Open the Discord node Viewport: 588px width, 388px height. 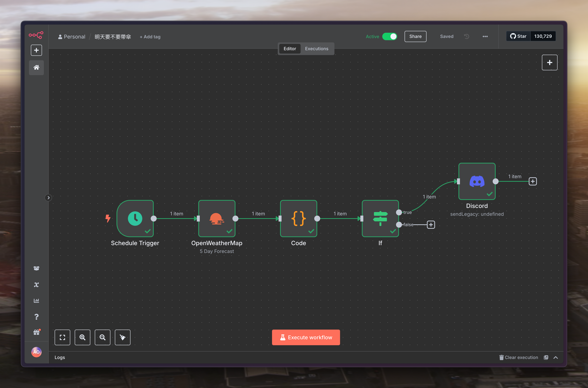coord(476,181)
